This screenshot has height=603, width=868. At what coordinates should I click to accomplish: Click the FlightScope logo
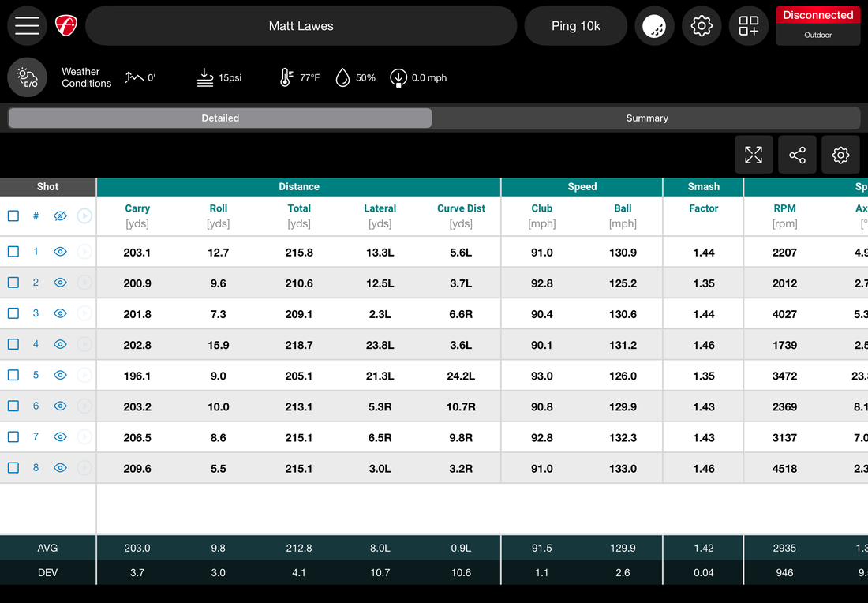[66, 24]
